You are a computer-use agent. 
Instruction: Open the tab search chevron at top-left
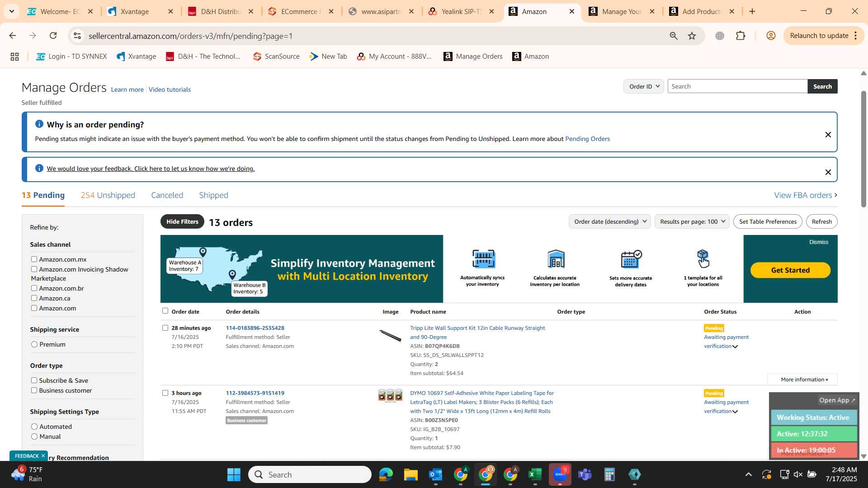click(x=12, y=11)
